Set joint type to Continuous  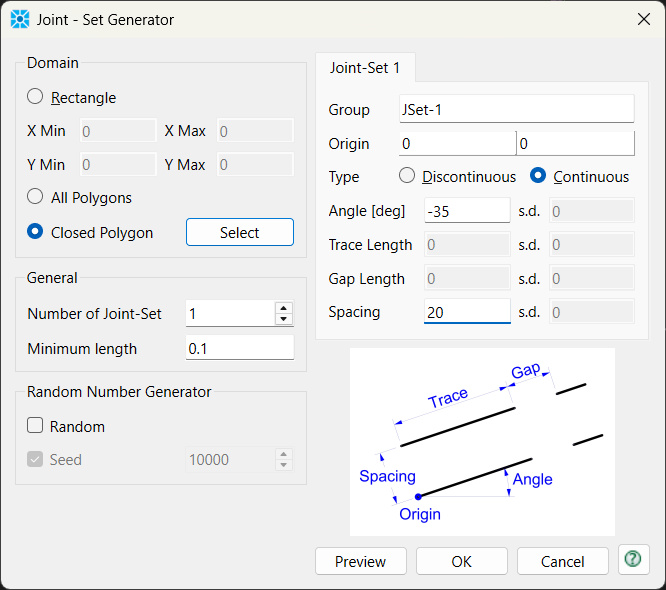[538, 176]
